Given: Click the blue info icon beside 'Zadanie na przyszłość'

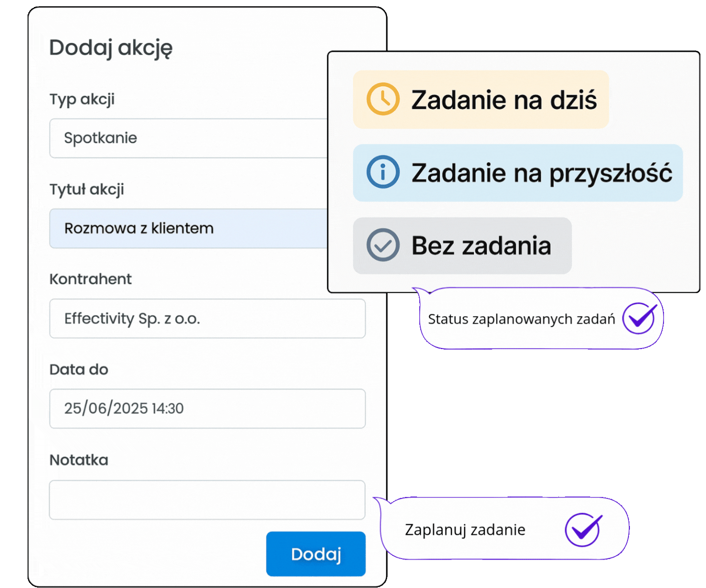Looking at the screenshot, I should pos(382,172).
